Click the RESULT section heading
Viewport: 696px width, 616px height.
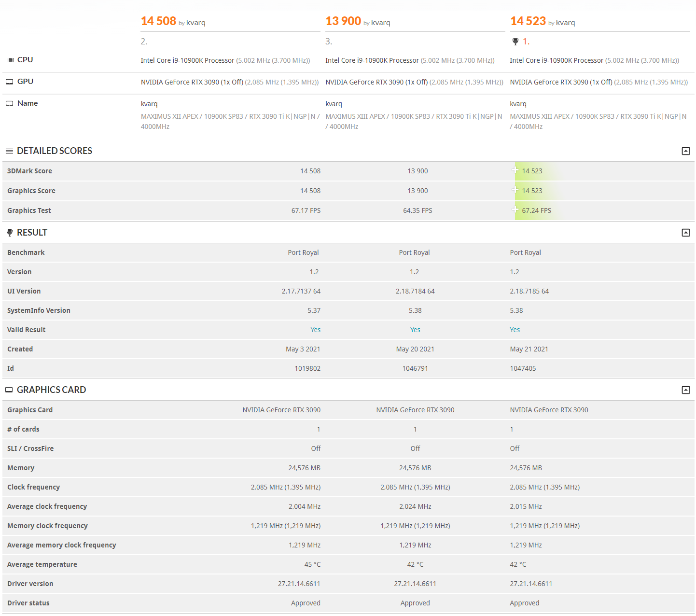point(32,233)
